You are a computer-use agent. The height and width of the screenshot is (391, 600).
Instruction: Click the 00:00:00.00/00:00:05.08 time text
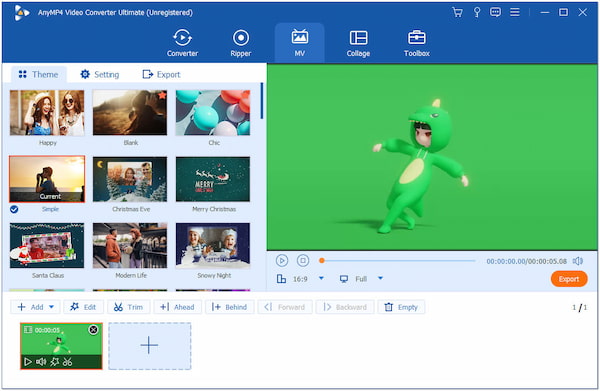(x=527, y=261)
